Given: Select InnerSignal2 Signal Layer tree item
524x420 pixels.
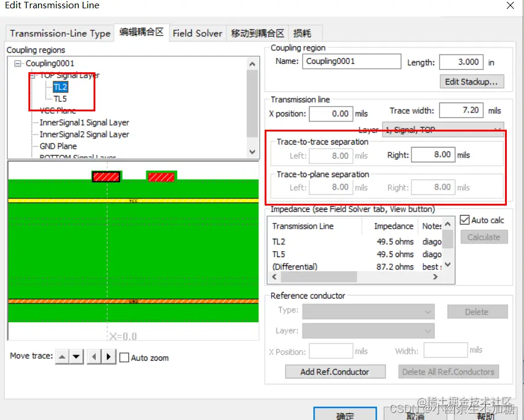Looking at the screenshot, I should pyautogui.click(x=84, y=134).
